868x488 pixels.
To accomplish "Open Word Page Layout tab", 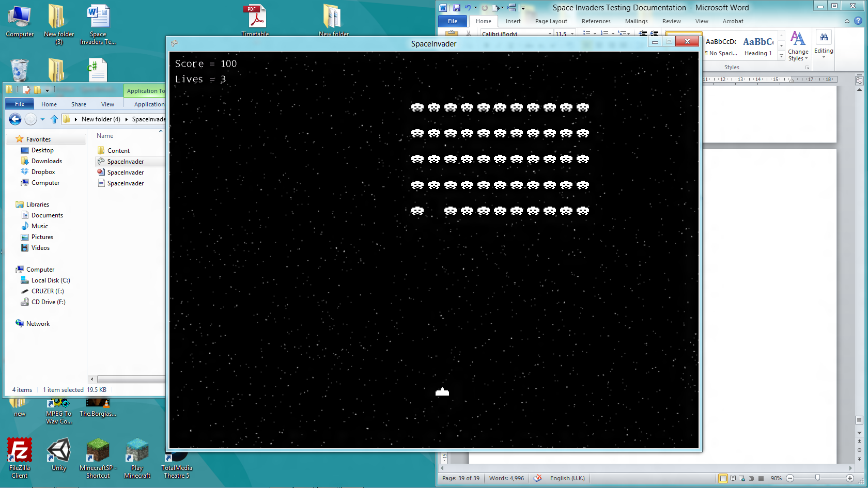I will pos(551,21).
